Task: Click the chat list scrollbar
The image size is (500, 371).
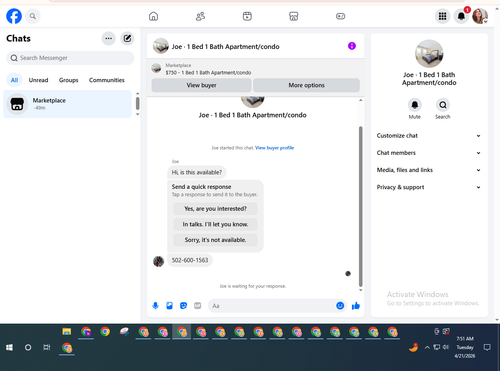Action: point(137,104)
